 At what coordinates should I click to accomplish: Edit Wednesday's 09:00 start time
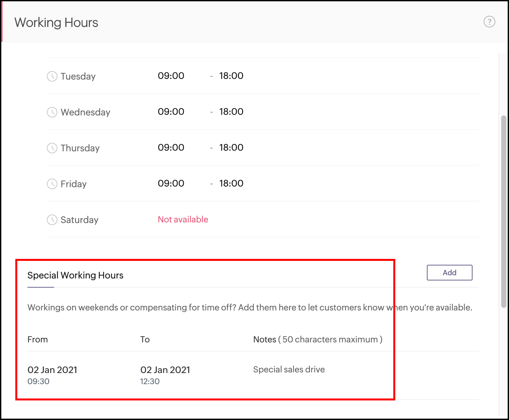click(x=171, y=112)
